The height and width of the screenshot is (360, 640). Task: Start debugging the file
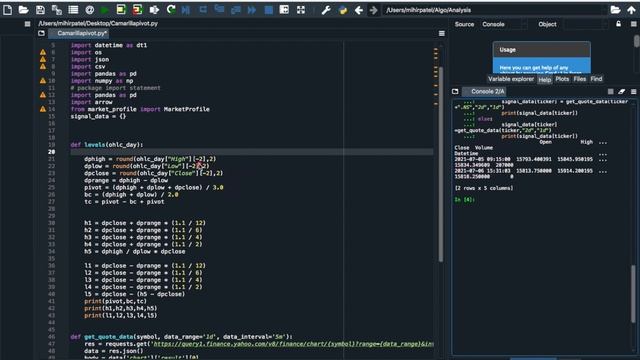[186, 10]
